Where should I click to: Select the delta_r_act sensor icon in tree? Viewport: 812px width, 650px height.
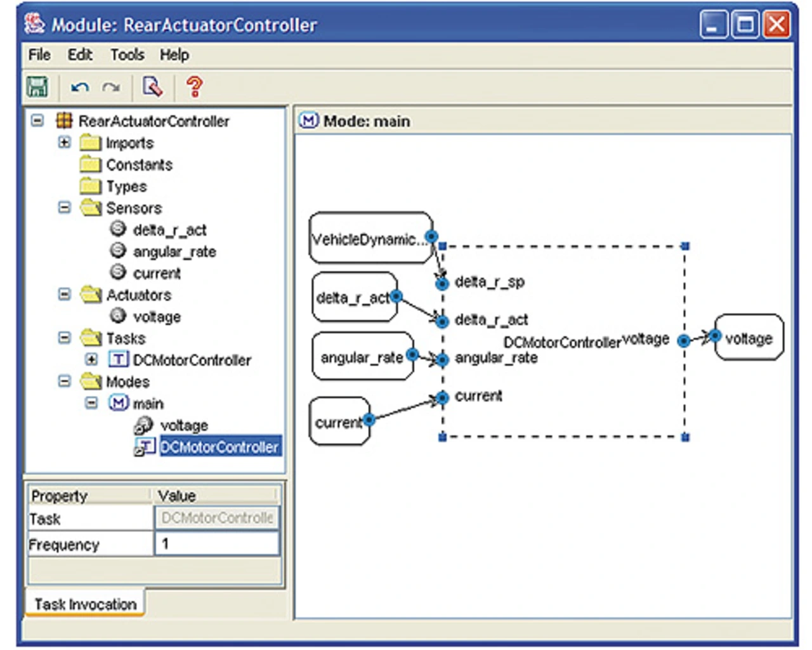coord(118,229)
